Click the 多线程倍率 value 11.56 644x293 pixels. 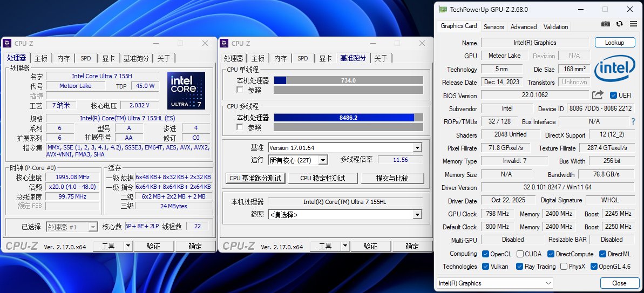pos(401,160)
